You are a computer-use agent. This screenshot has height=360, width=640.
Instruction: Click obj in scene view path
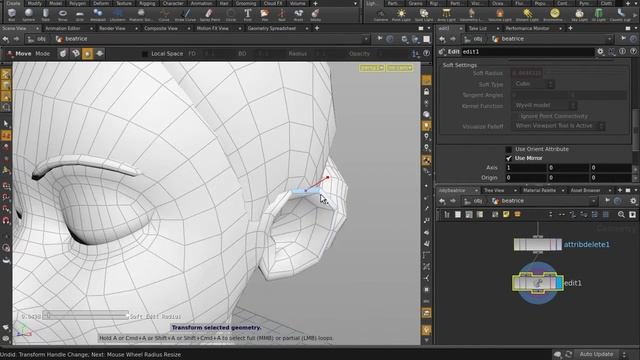tap(42, 39)
